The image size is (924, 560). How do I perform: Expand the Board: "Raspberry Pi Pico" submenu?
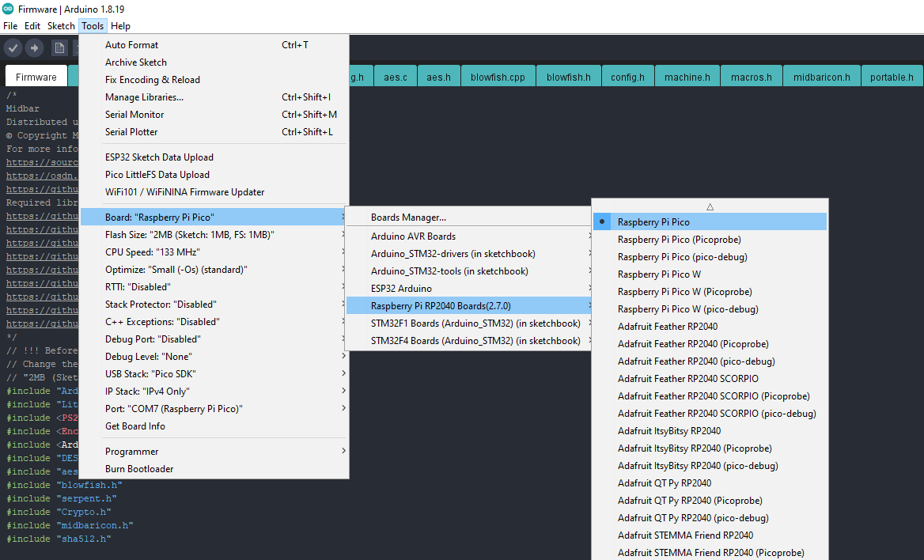tap(214, 218)
